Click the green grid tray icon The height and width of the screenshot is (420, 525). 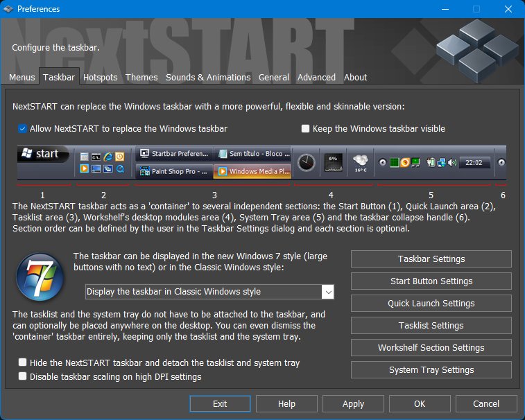(395, 163)
